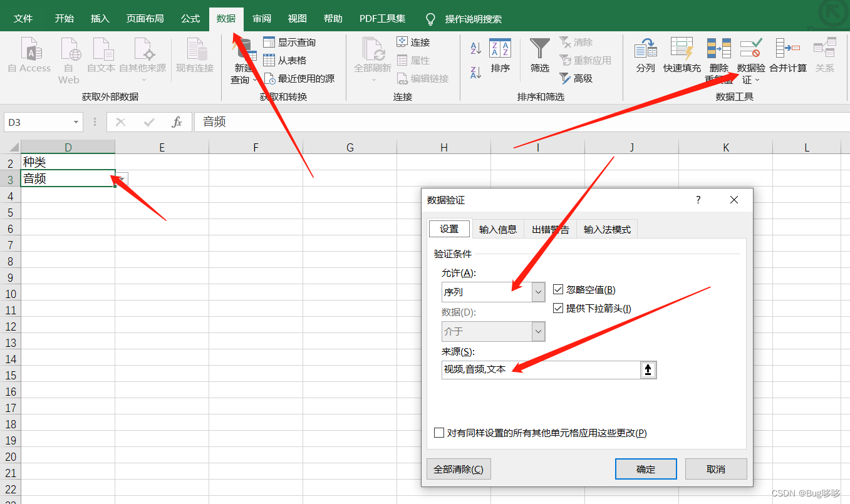The width and height of the screenshot is (850, 504).
Task: Sort ascending with the A-Z icon
Action: click(476, 48)
